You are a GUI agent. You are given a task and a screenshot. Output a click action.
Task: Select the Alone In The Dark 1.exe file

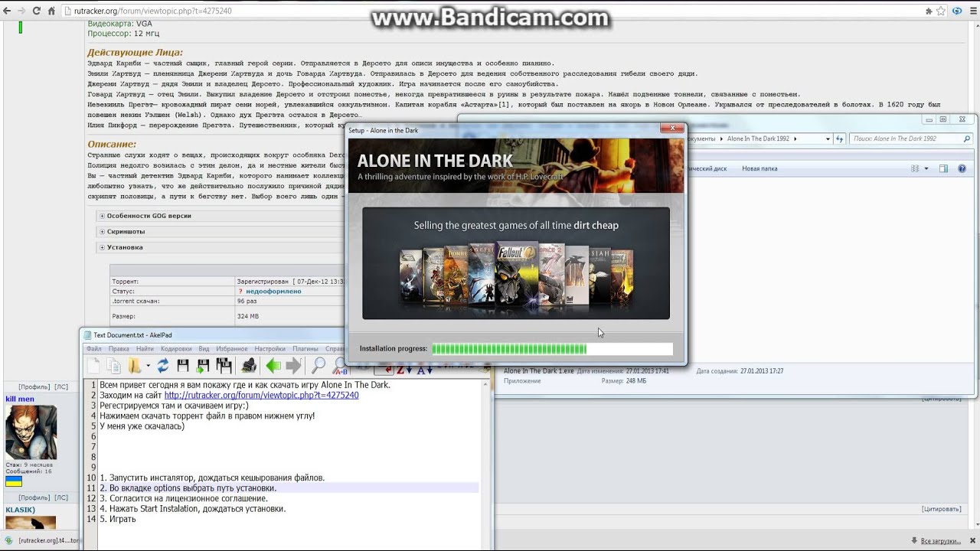pos(538,371)
